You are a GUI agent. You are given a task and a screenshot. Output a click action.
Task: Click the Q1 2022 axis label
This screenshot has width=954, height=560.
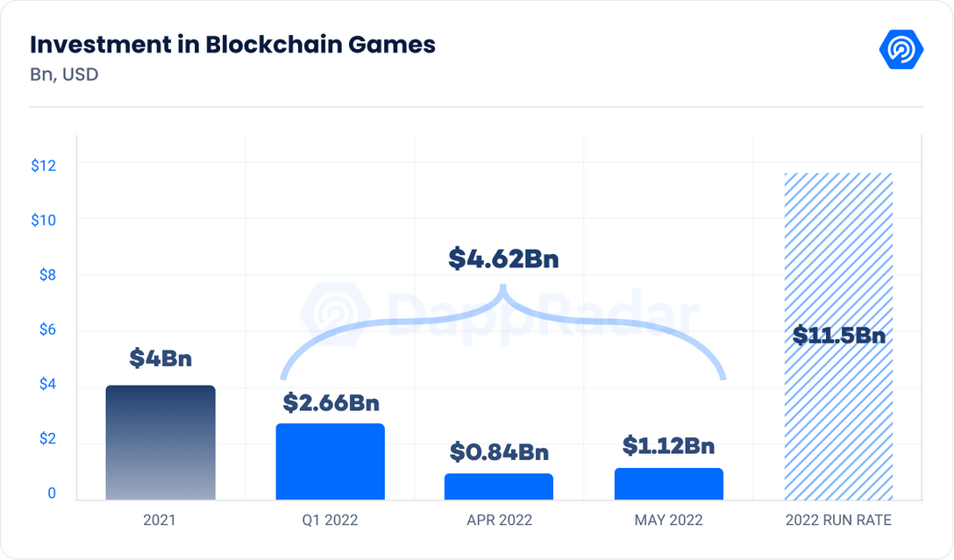click(x=331, y=521)
